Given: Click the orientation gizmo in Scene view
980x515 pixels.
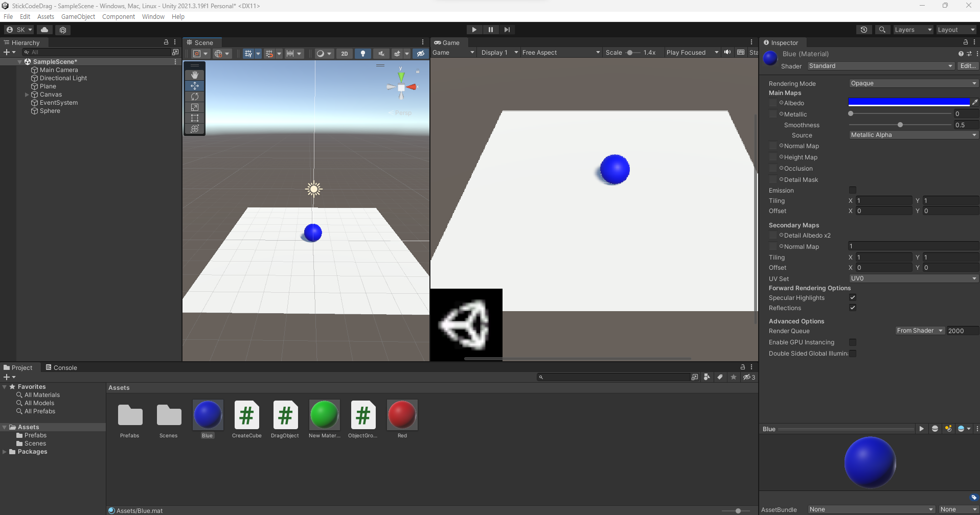Looking at the screenshot, I should pos(401,87).
